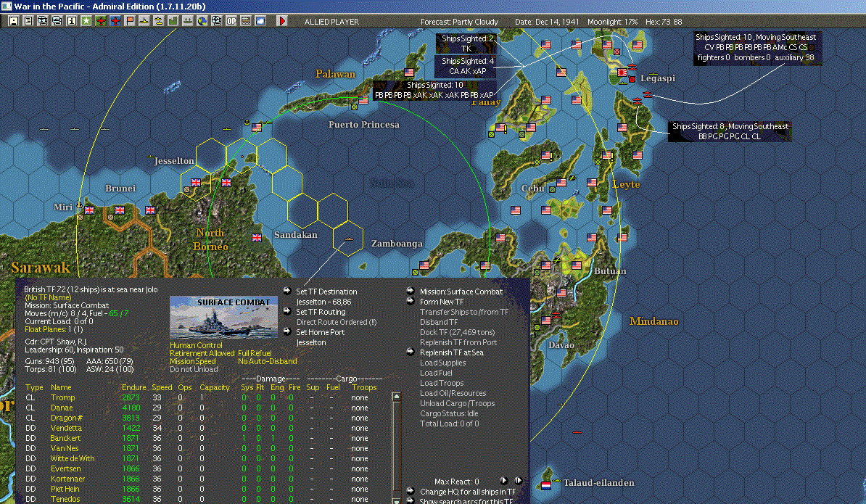The width and height of the screenshot is (866, 504).
Task: Click the single yellow ship toolbar icon
Action: click(144, 21)
